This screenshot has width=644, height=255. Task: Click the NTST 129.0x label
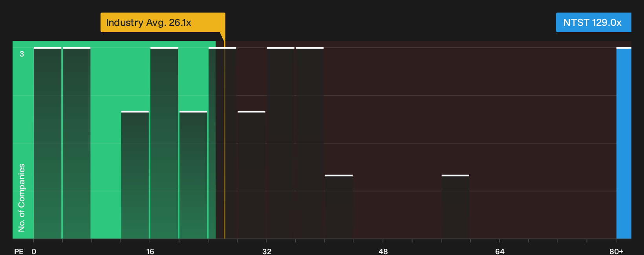(593, 22)
